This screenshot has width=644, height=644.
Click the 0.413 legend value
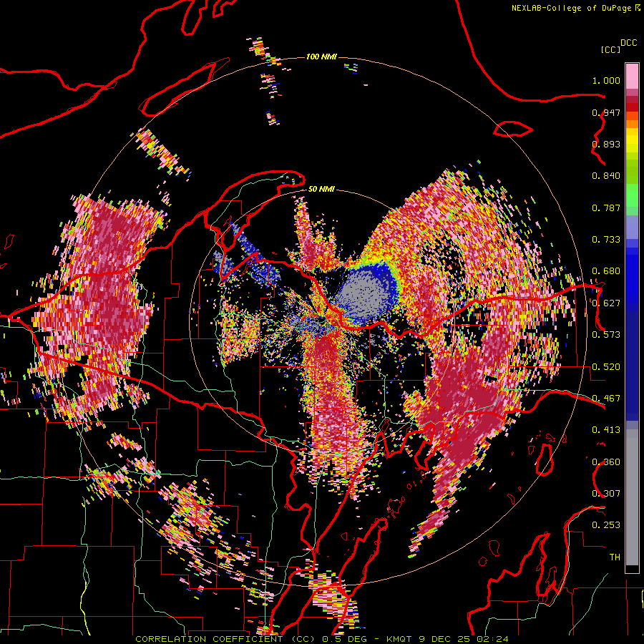click(x=606, y=430)
